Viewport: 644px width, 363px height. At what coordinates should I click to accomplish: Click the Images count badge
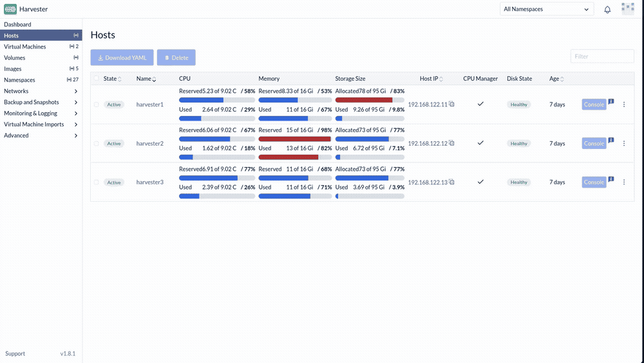pos(74,68)
